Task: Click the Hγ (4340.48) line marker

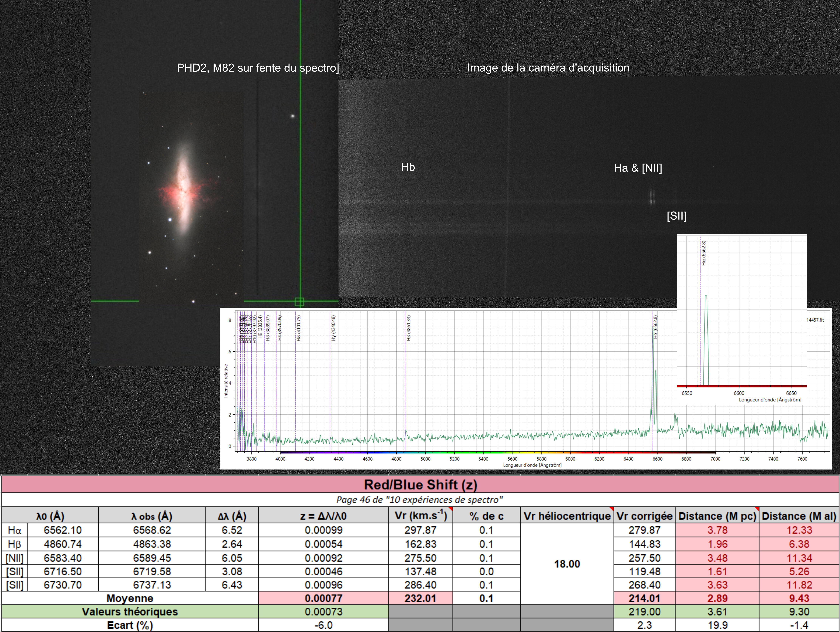Action: 333,328
